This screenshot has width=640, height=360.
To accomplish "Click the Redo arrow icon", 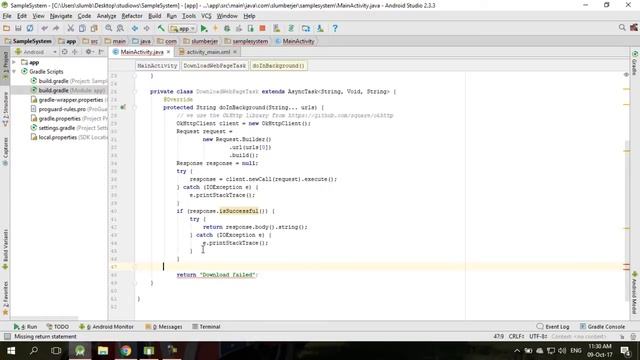I will (56, 28).
